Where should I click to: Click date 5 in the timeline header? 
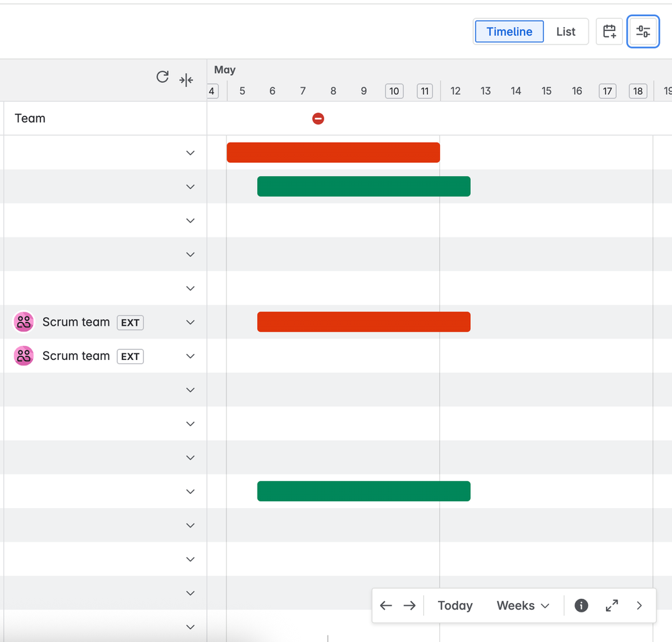(x=242, y=91)
